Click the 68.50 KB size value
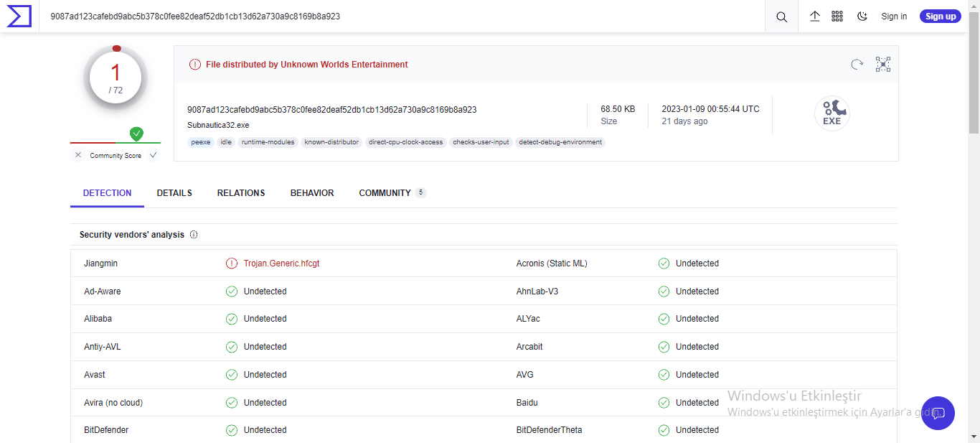Viewport: 980px width, 443px height. tap(618, 109)
